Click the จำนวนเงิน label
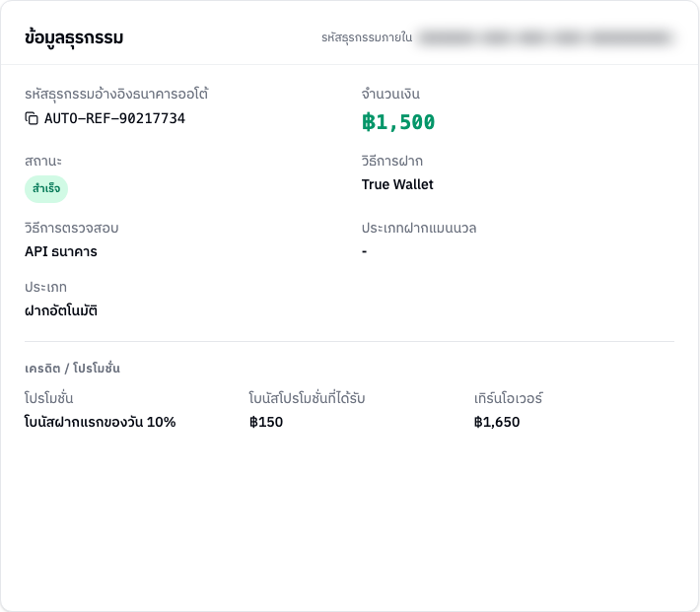 (390, 95)
